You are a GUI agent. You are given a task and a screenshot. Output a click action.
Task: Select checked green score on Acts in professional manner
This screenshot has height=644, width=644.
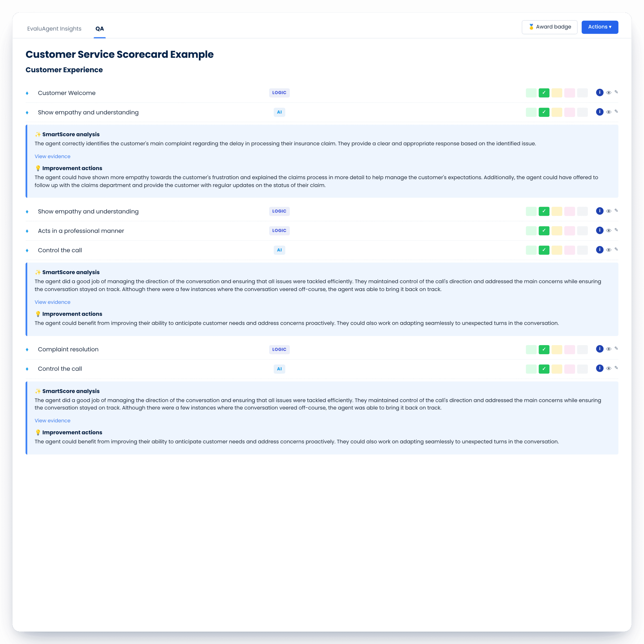[544, 230]
